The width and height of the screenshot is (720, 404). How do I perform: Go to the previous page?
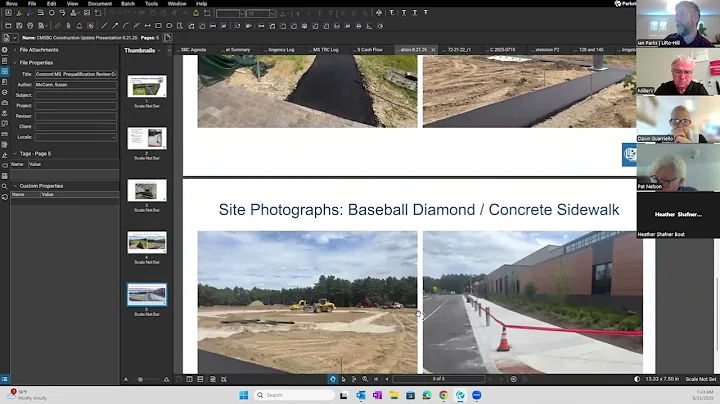pos(387,379)
